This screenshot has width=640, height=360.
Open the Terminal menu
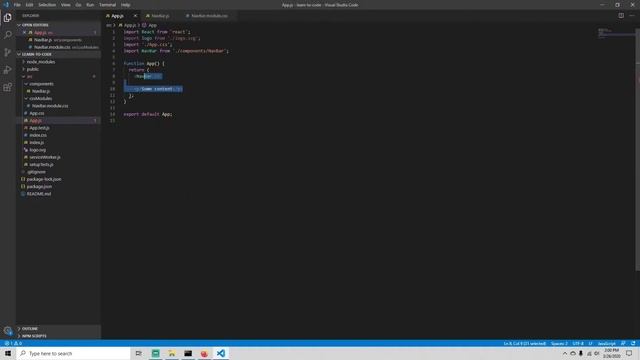click(107, 5)
